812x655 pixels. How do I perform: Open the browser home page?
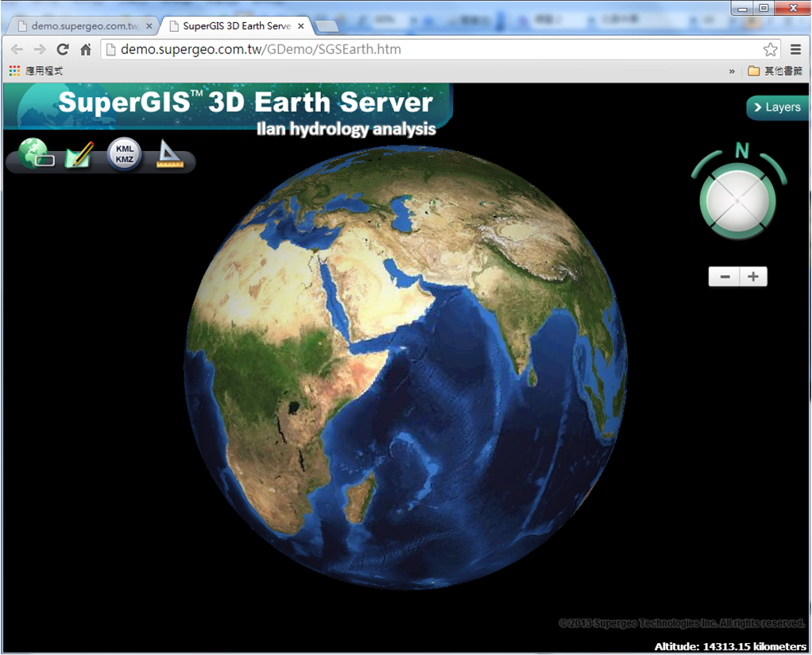tap(86, 50)
